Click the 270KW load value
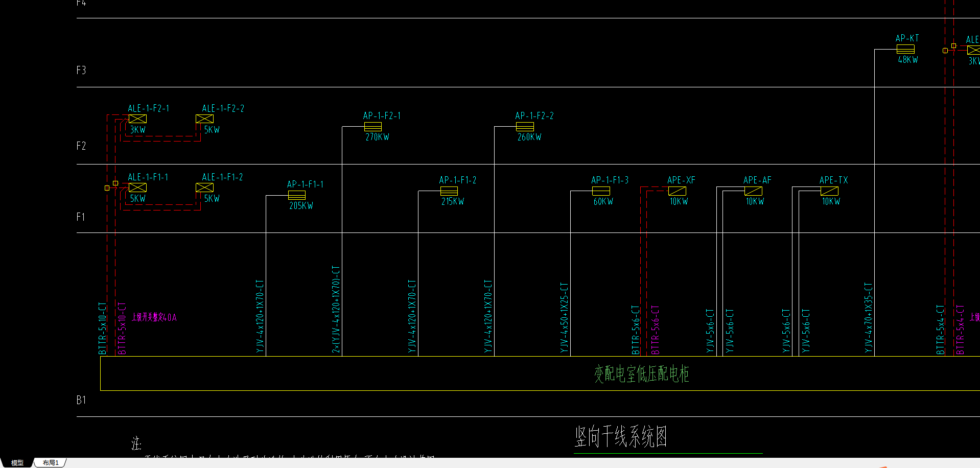Viewport: 980px width, 468px height. (377, 137)
